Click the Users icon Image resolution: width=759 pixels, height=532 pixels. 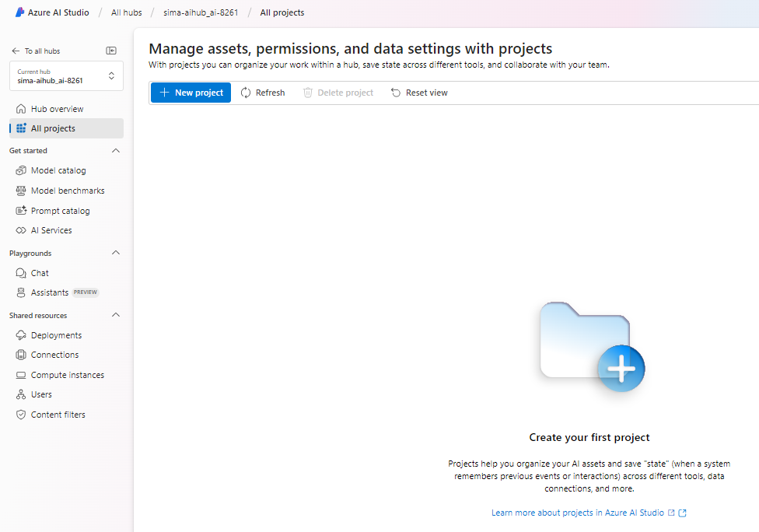point(21,394)
